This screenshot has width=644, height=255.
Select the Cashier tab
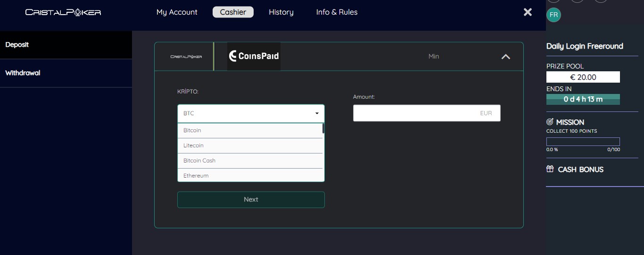point(233,12)
